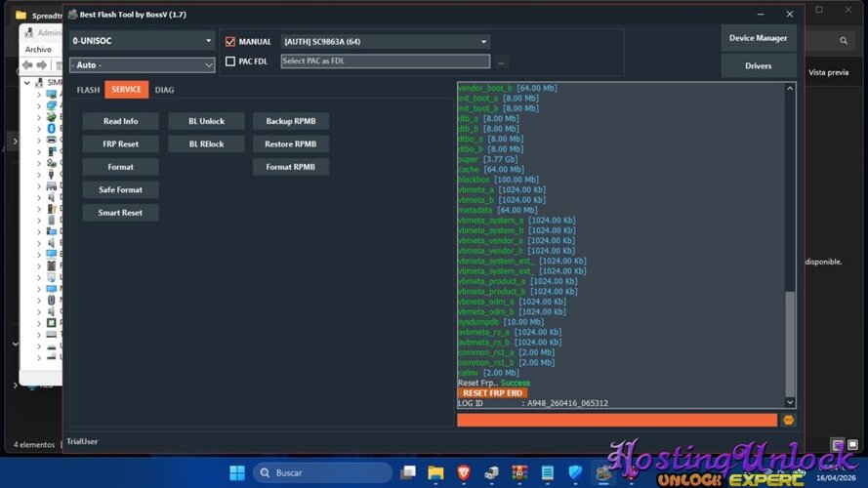Screen dimensions: 868x488
Task: Click the vendor_boot_b [64.00 Mb] log entry
Action: pyautogui.click(x=508, y=88)
